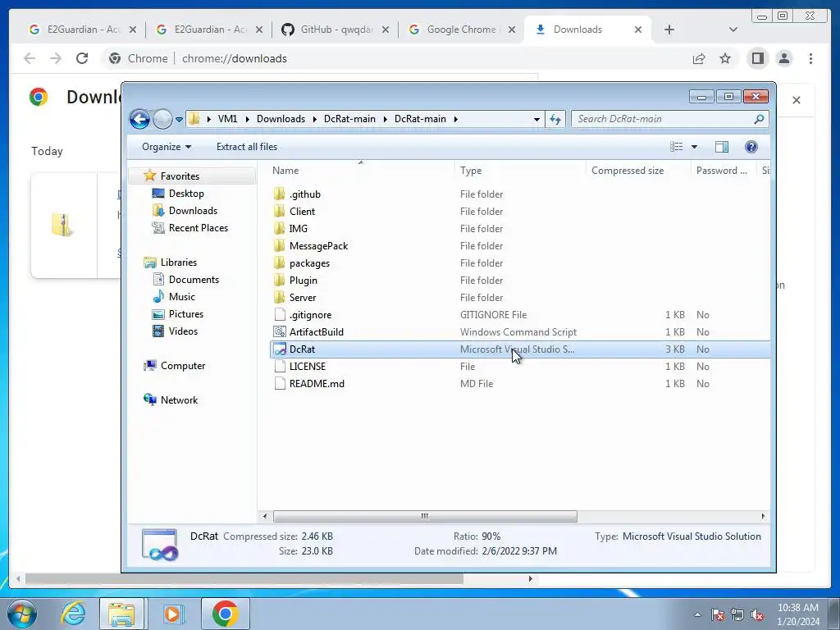
Task: Toggle the preview pane icon
Action: point(722,147)
